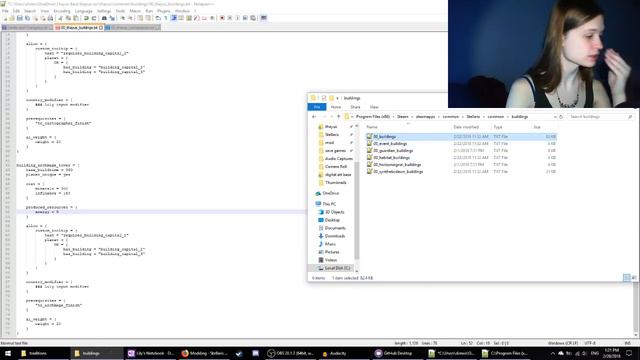Click the Search buildings input field
Viewport: 640px width, 360px height.
point(600,117)
